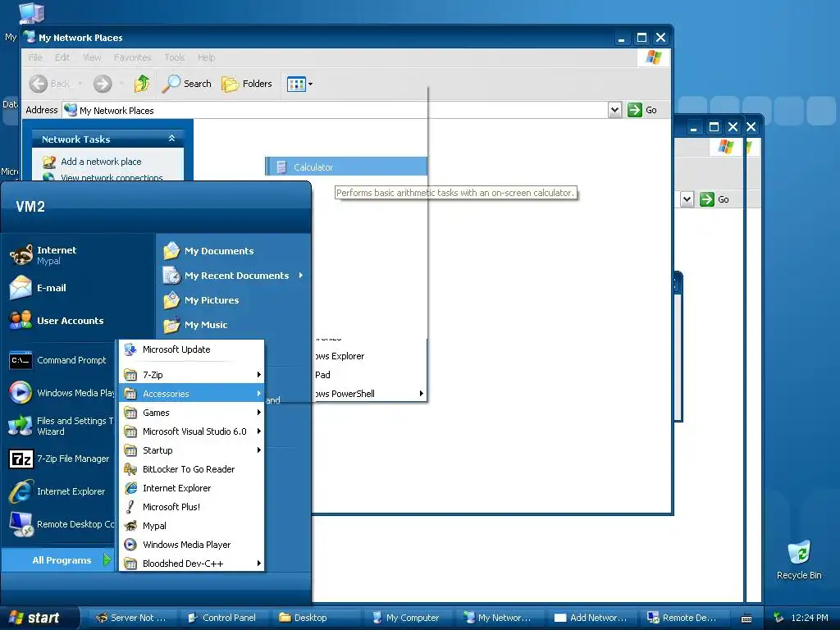840x630 pixels.
Task: Toggle Folders pane in My Network Places
Action: 247,84
